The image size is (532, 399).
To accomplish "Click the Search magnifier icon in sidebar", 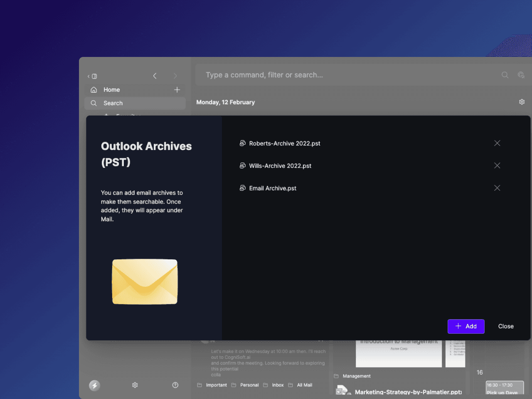I will pos(94,103).
